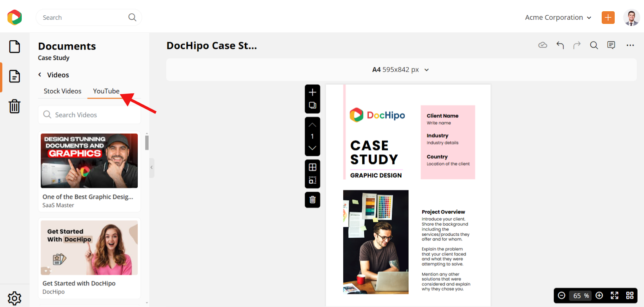The image size is (644, 307).
Task: Open the three-dots more options menu
Action: [x=630, y=45]
